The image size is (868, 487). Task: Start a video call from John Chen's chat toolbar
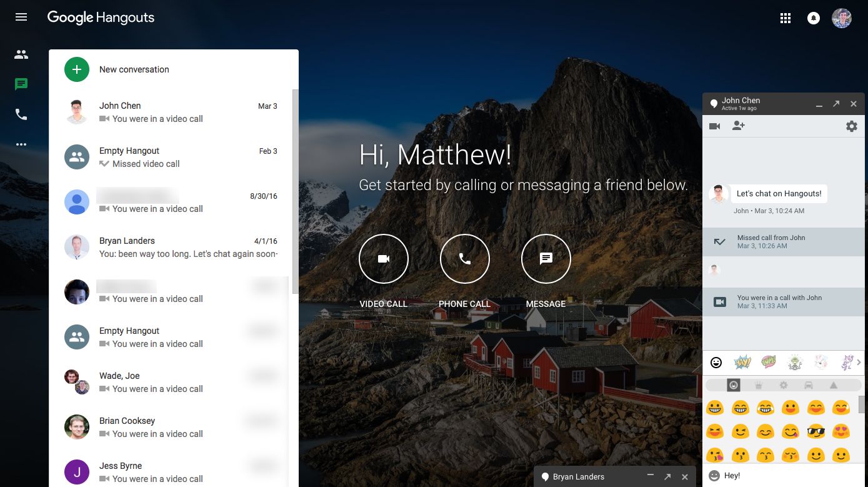[x=714, y=126]
